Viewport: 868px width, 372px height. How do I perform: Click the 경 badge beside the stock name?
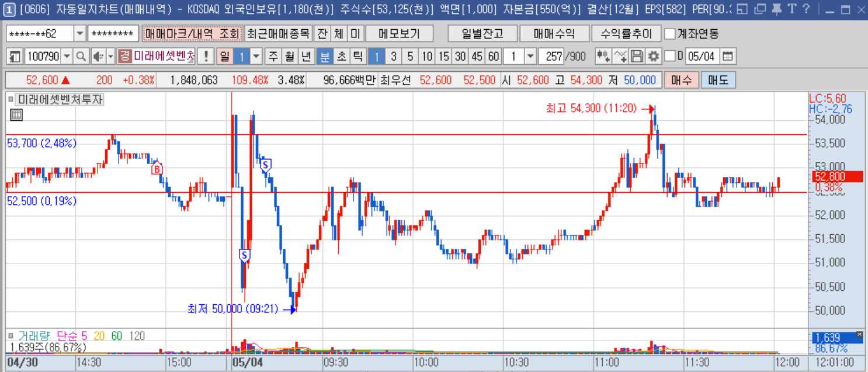124,57
